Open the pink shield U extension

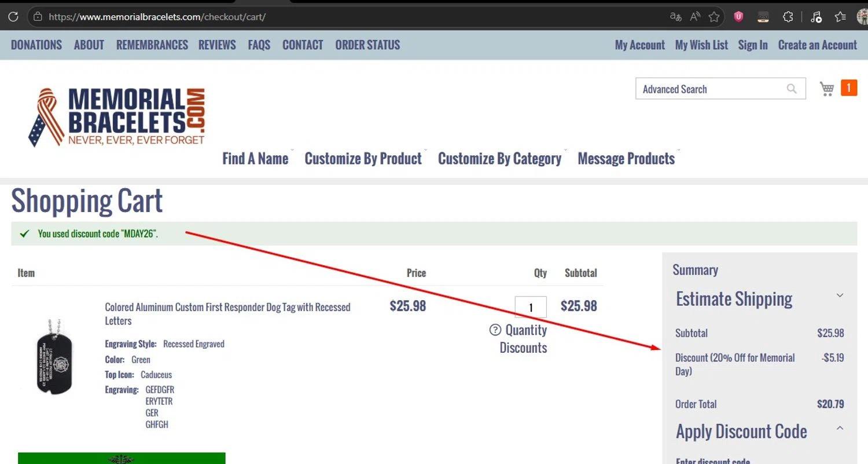[x=738, y=17]
